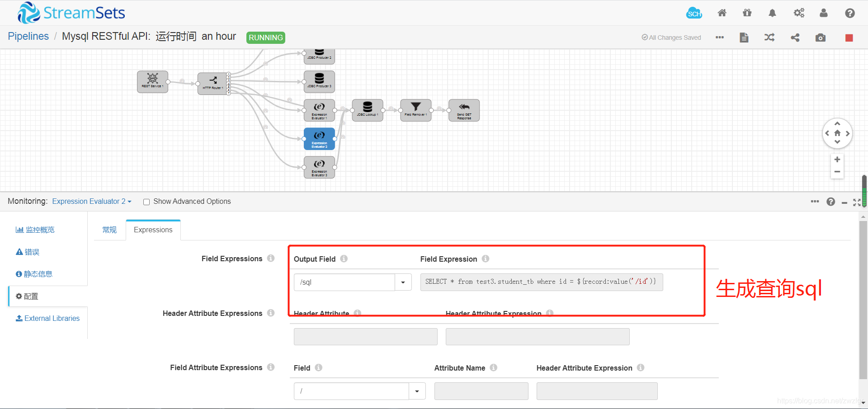The height and width of the screenshot is (409, 868).
Task: Open package manager gift icon
Action: click(747, 13)
